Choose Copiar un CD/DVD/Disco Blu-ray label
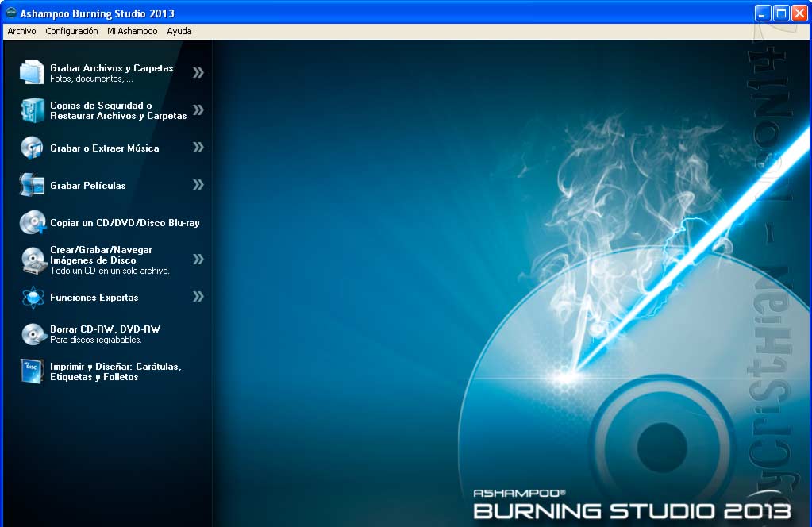The height and width of the screenshot is (527, 812). [x=125, y=222]
